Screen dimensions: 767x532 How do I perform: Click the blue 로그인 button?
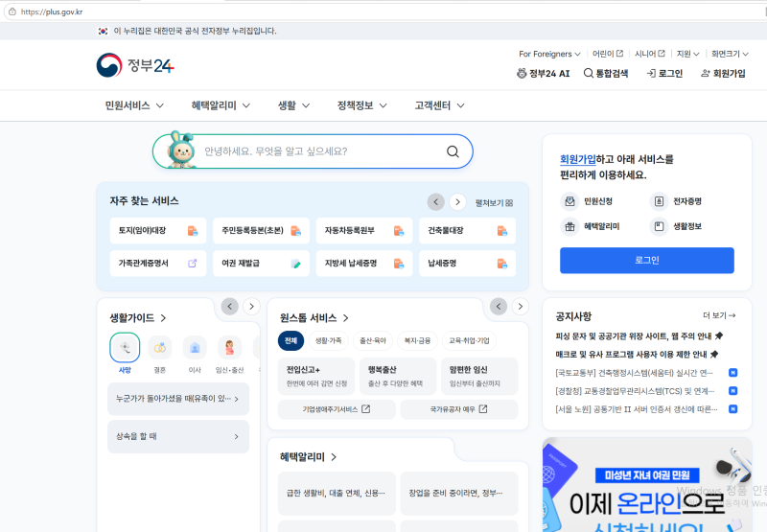646,260
